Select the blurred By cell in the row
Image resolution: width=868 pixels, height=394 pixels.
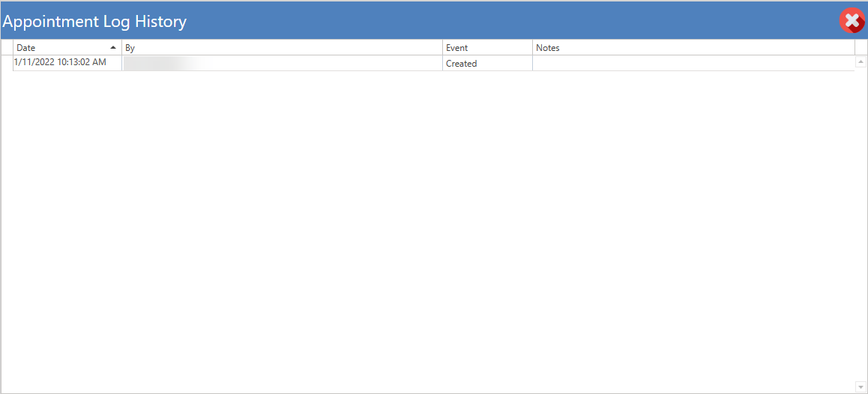[282, 63]
